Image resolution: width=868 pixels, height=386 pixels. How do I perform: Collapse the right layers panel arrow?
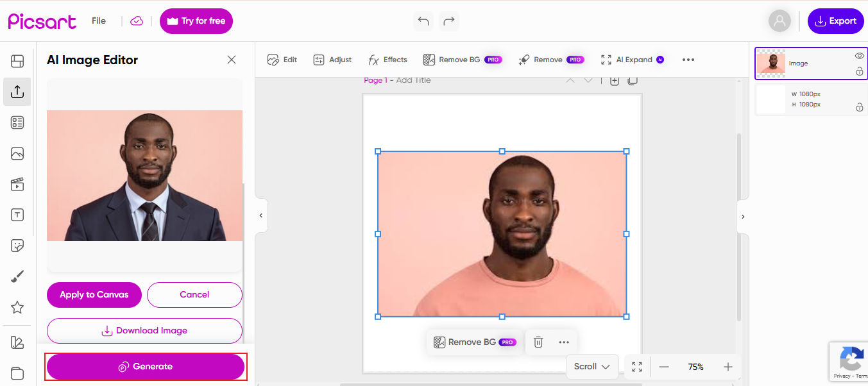point(743,217)
